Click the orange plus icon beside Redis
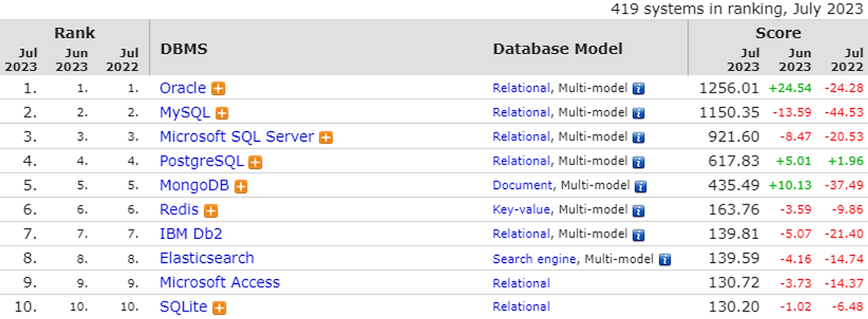The width and height of the screenshot is (868, 319). [211, 211]
